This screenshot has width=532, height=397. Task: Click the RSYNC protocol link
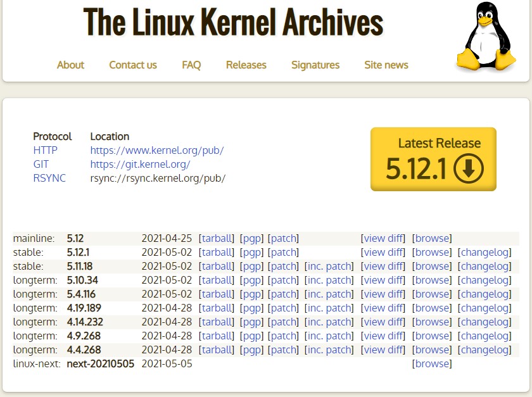click(x=49, y=178)
